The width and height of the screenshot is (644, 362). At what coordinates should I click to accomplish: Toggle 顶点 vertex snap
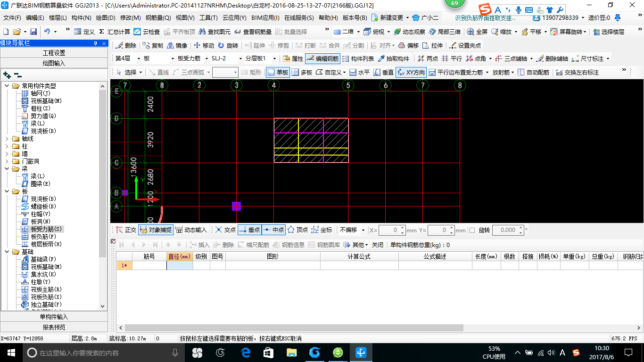click(x=297, y=230)
